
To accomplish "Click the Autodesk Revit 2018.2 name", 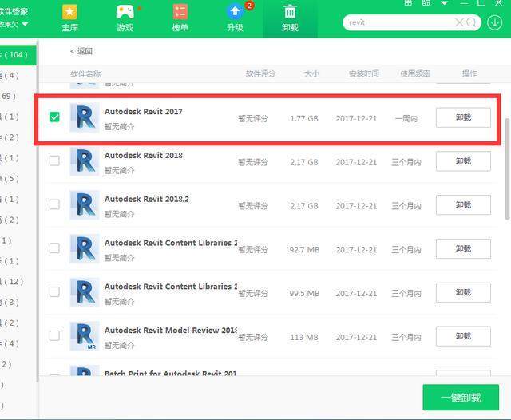I will (147, 199).
